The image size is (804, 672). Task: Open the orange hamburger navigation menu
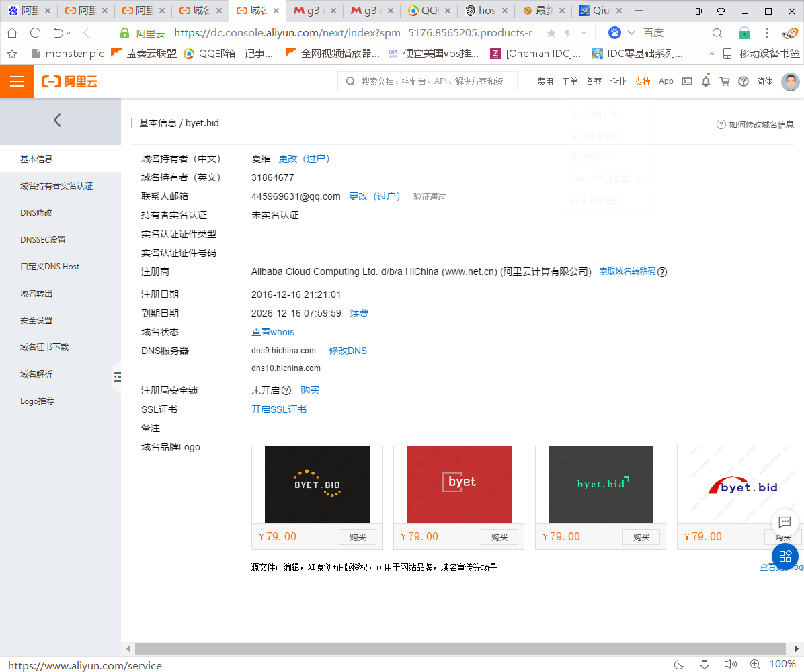pyautogui.click(x=17, y=81)
